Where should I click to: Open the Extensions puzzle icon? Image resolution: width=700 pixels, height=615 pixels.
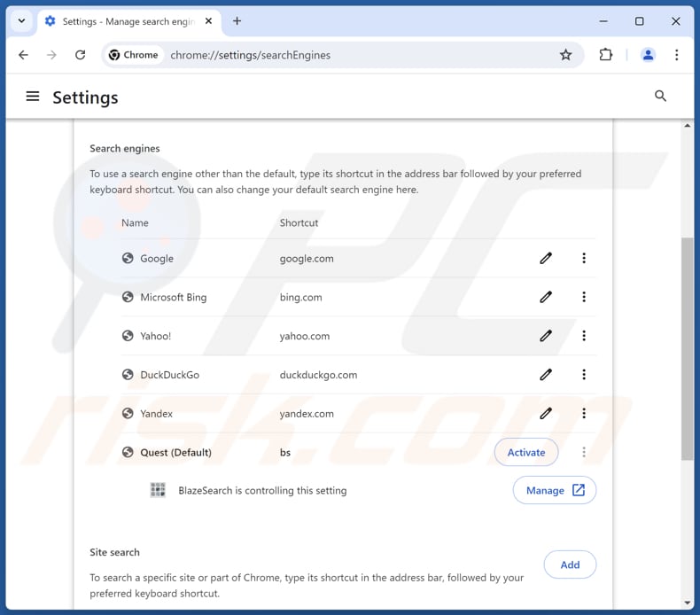(x=606, y=55)
